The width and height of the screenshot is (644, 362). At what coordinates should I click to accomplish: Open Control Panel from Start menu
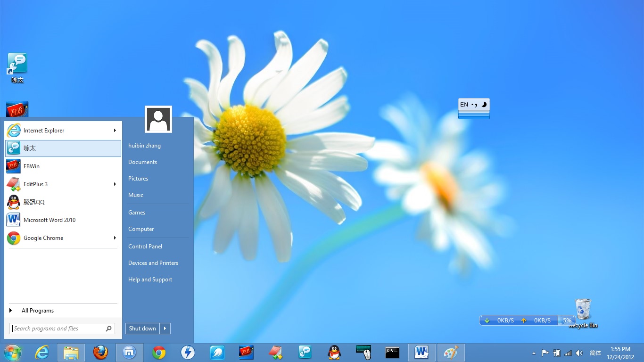point(145,247)
